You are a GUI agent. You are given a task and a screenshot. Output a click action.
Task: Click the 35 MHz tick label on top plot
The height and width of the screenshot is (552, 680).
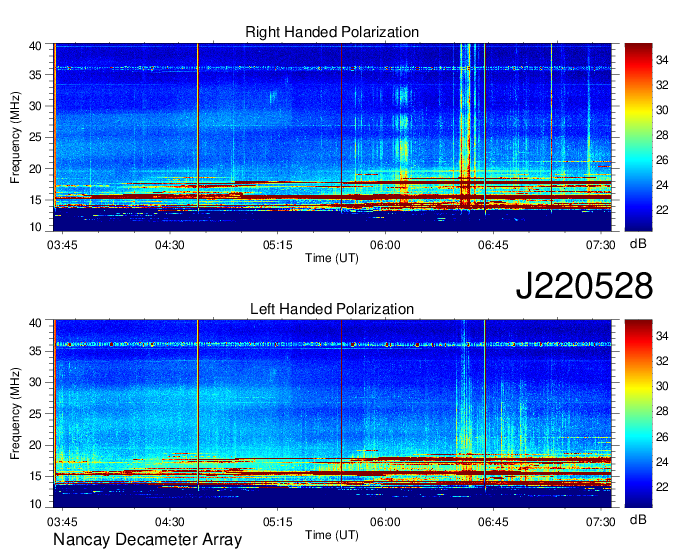click(35, 75)
